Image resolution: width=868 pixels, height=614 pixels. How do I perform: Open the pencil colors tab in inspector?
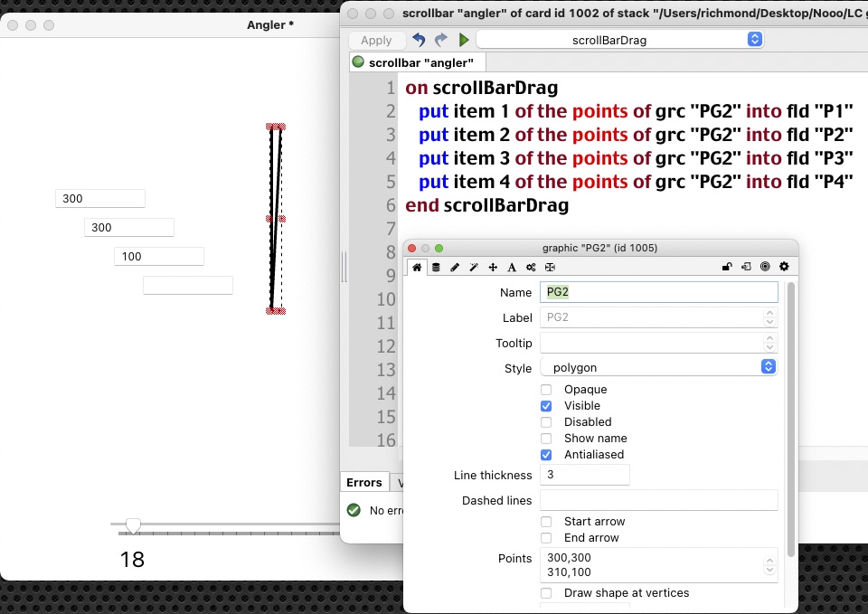pyautogui.click(x=455, y=267)
